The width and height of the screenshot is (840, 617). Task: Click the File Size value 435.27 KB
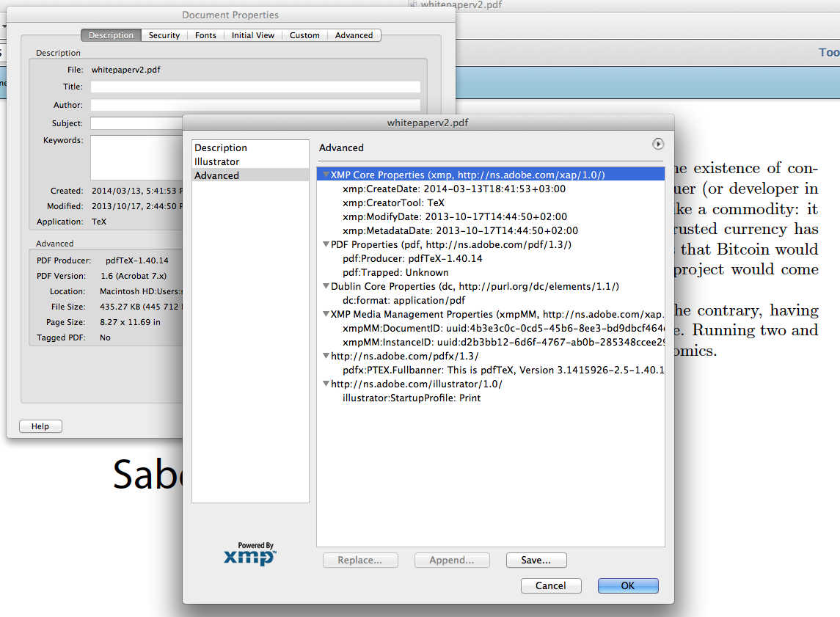click(141, 307)
